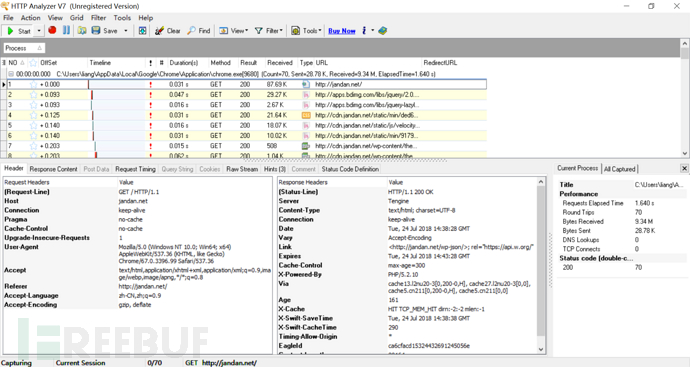Viewport: 690px width, 367px height.
Task: Click the image type icon on row 7
Action: click(x=306, y=146)
